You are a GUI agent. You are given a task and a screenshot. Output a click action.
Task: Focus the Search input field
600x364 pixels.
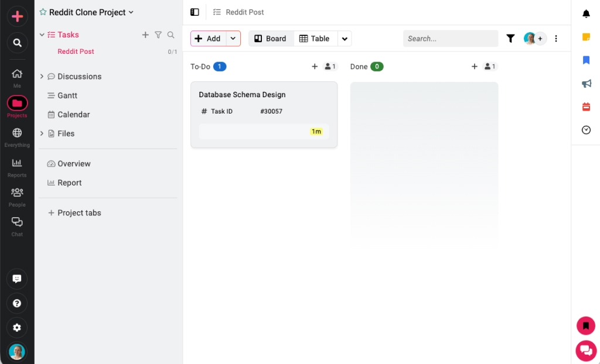click(451, 39)
